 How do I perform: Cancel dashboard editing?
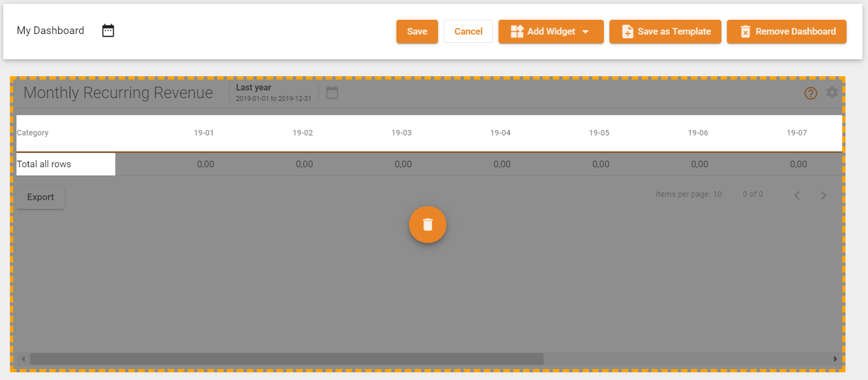pyautogui.click(x=468, y=31)
